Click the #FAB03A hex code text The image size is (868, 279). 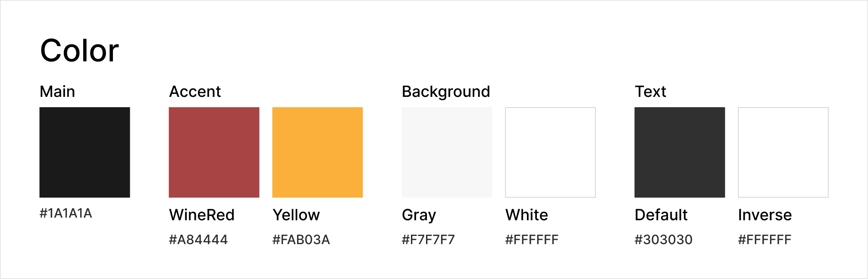[x=301, y=240]
